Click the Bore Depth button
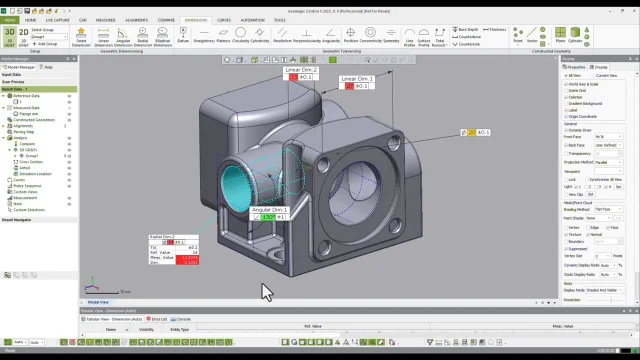640x360 pixels. [x=465, y=29]
